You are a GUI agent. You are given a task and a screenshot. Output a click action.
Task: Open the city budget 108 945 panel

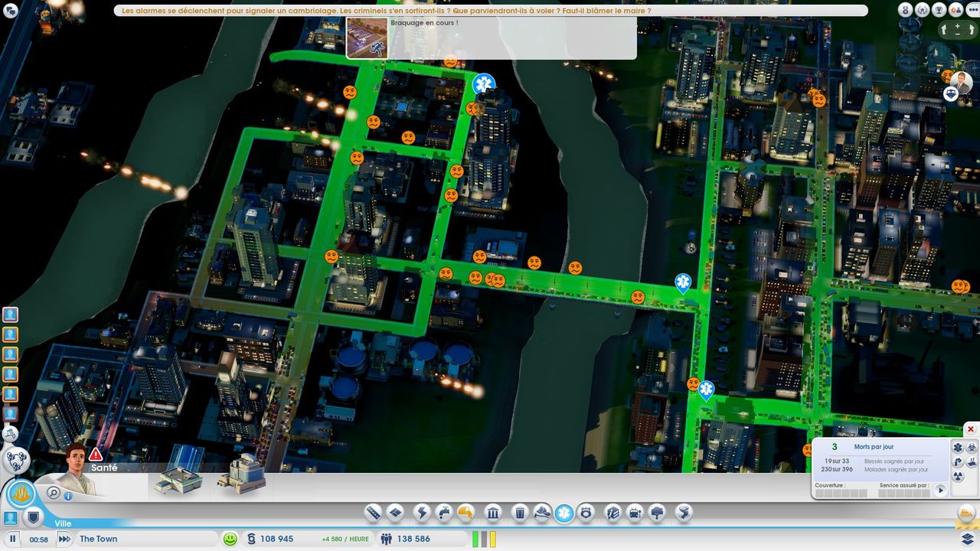coord(277,539)
